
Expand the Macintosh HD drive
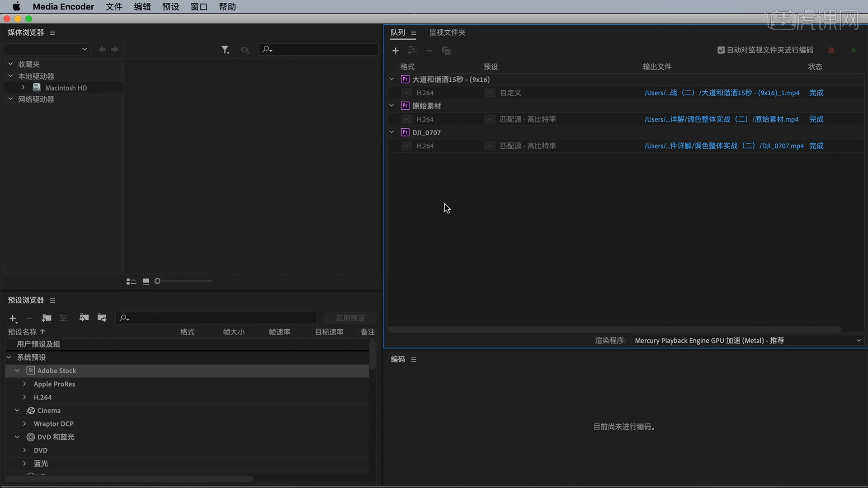23,88
